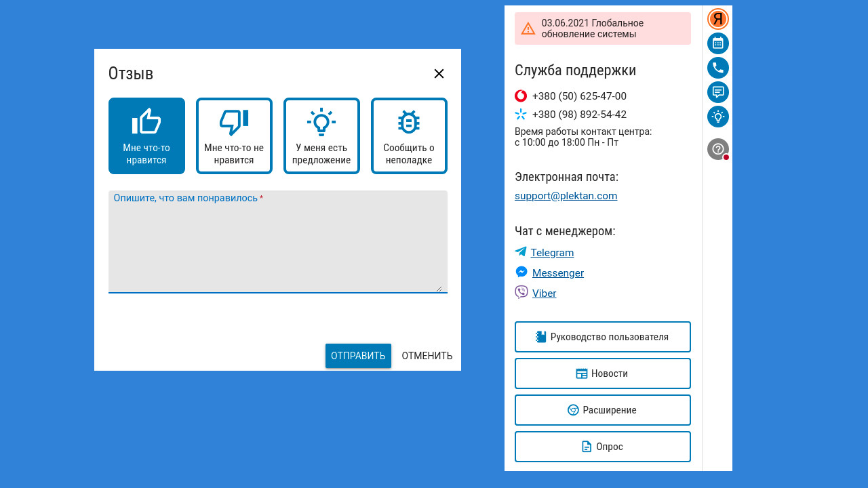
Task: Open 'Руководство пользователя' button
Action: click(603, 337)
